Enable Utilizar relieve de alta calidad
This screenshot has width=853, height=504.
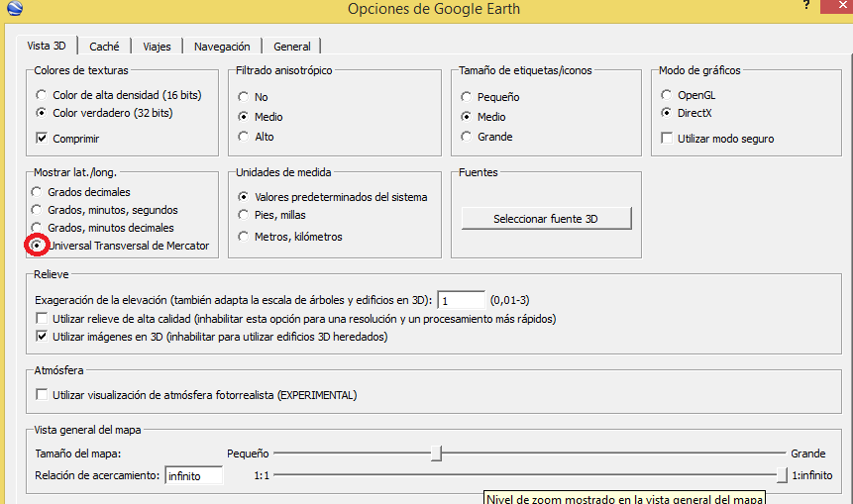tap(42, 318)
